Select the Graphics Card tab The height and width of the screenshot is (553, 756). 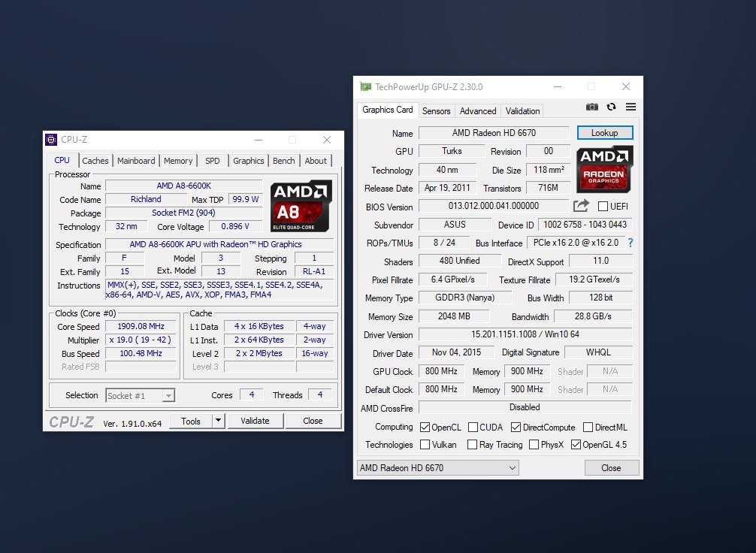[x=388, y=110]
